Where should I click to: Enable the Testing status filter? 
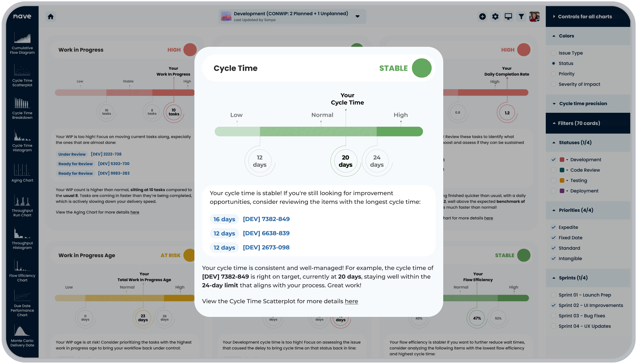553,180
